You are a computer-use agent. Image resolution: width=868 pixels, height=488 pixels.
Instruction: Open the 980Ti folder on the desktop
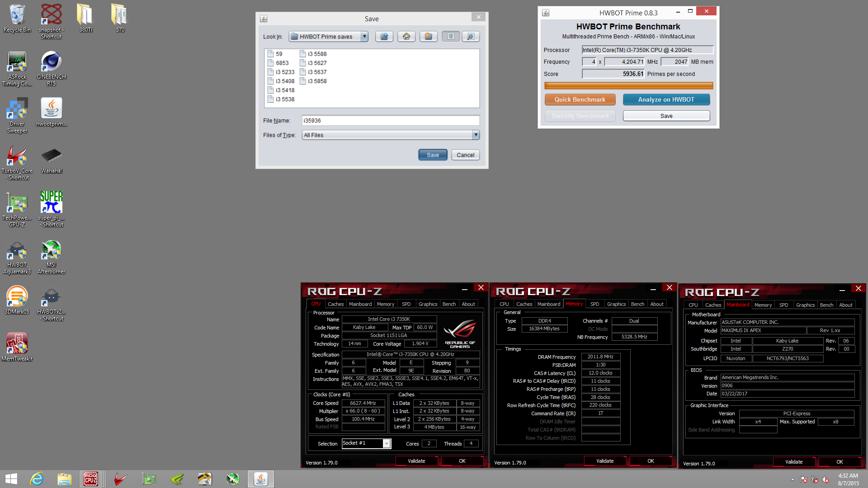click(85, 19)
